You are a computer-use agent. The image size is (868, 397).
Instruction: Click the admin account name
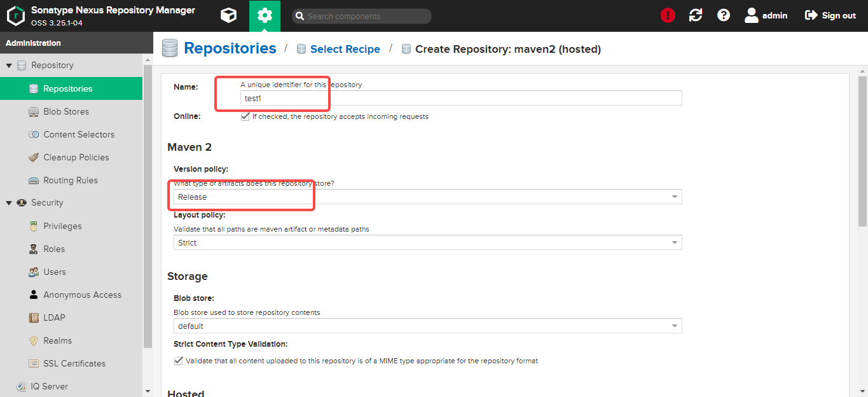[x=775, y=15]
